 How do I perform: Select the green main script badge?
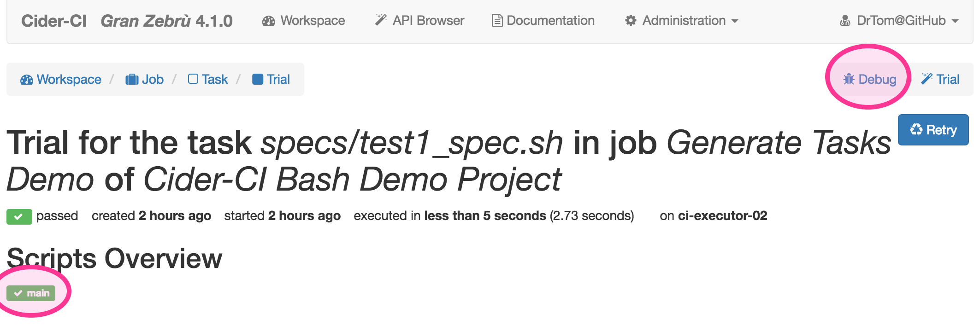tap(31, 293)
